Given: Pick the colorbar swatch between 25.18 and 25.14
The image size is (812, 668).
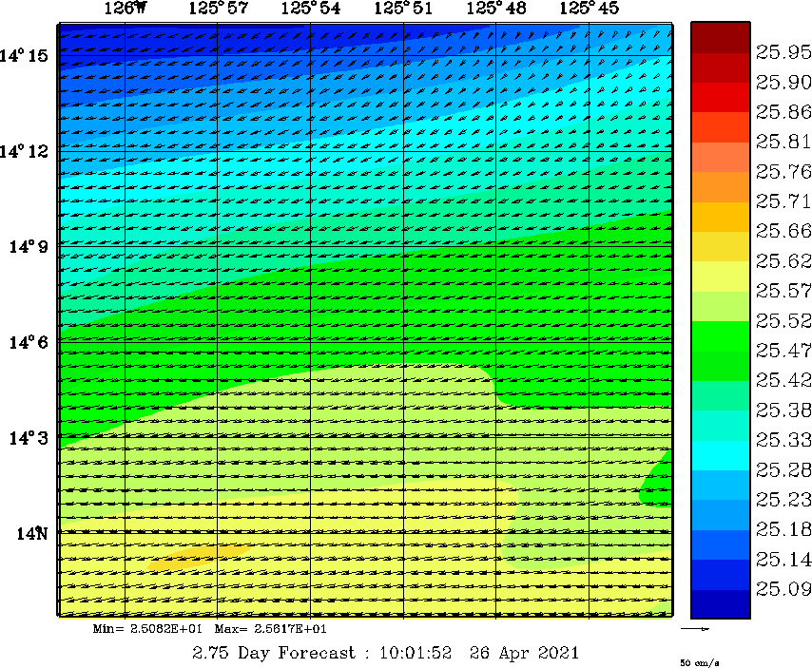Looking at the screenshot, I should click(721, 544).
